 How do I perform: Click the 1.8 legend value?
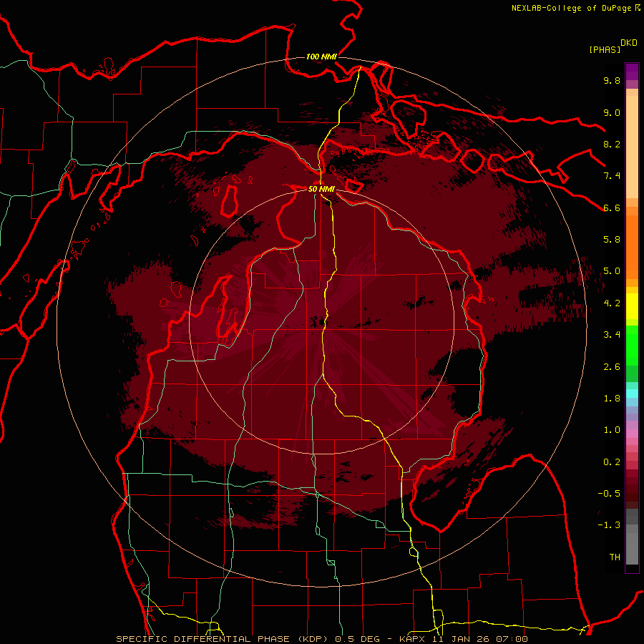pos(612,399)
